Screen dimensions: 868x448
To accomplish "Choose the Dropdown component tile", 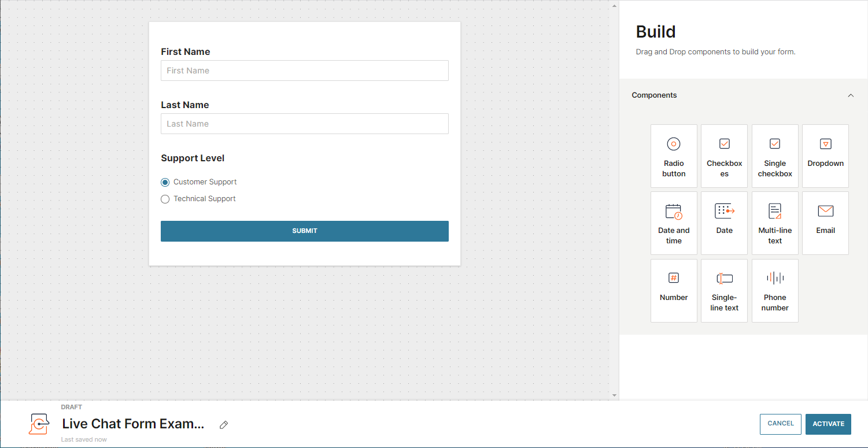I will (825, 156).
